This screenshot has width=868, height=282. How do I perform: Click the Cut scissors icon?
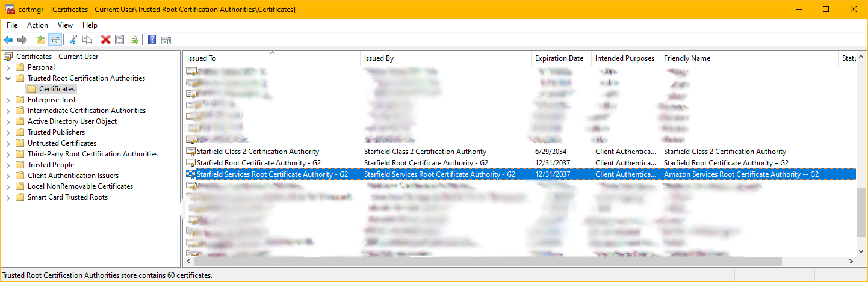pyautogui.click(x=73, y=40)
